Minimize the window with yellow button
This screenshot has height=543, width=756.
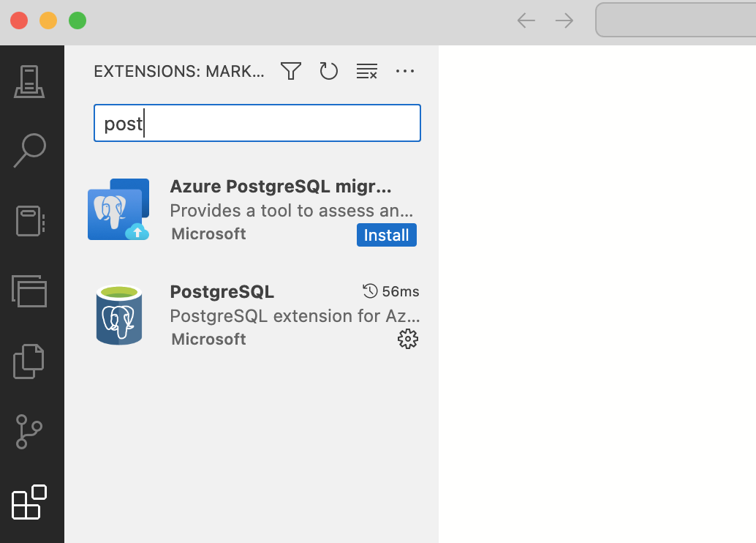[48, 20]
